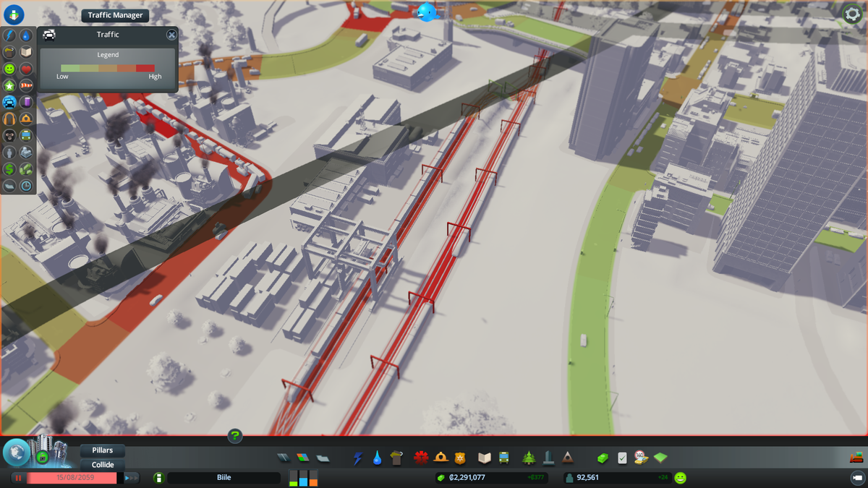Open the Healthcare build menu

click(x=421, y=458)
